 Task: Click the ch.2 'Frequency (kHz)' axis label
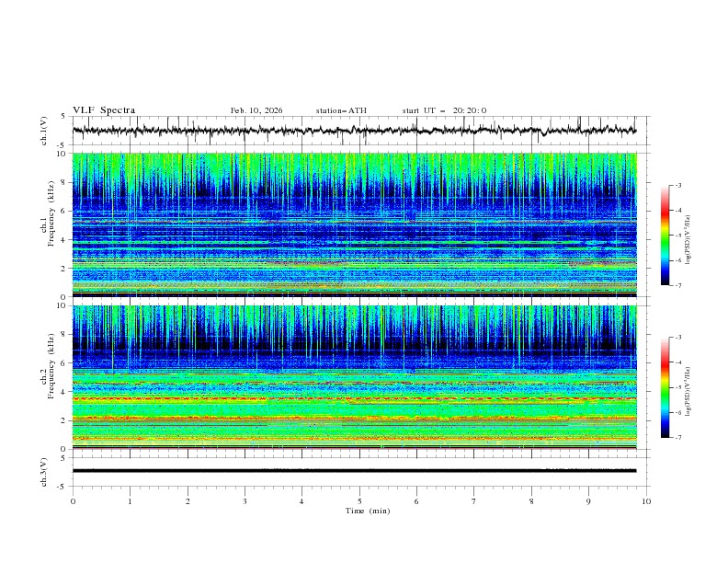(51, 366)
